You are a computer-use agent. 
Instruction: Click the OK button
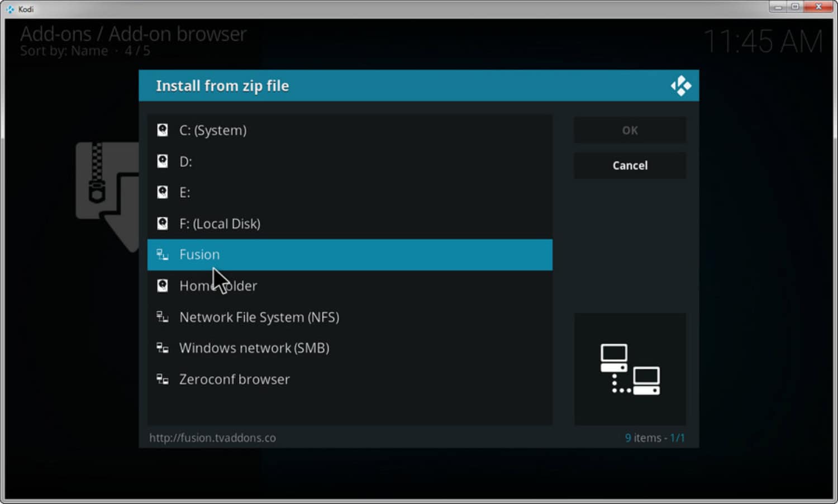pyautogui.click(x=630, y=130)
